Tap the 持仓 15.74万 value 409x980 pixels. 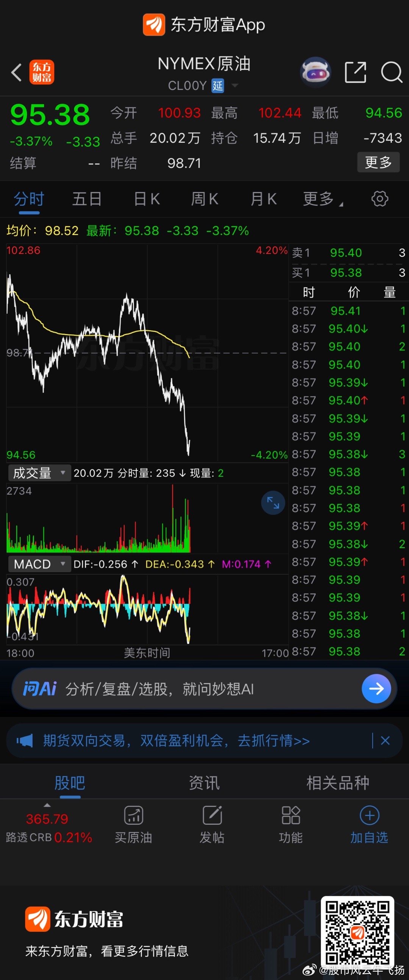click(277, 138)
